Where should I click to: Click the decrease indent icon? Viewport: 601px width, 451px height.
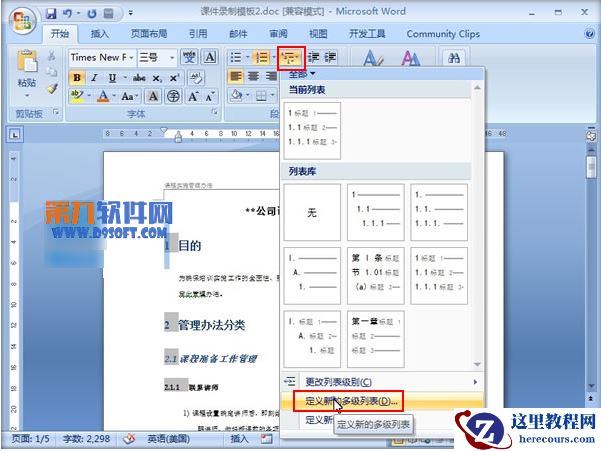tap(313, 57)
